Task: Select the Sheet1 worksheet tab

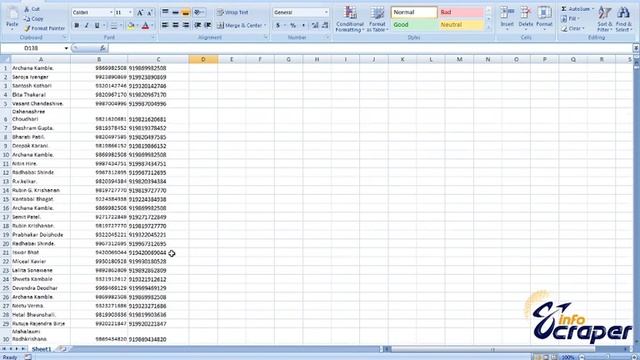Action: (41, 349)
